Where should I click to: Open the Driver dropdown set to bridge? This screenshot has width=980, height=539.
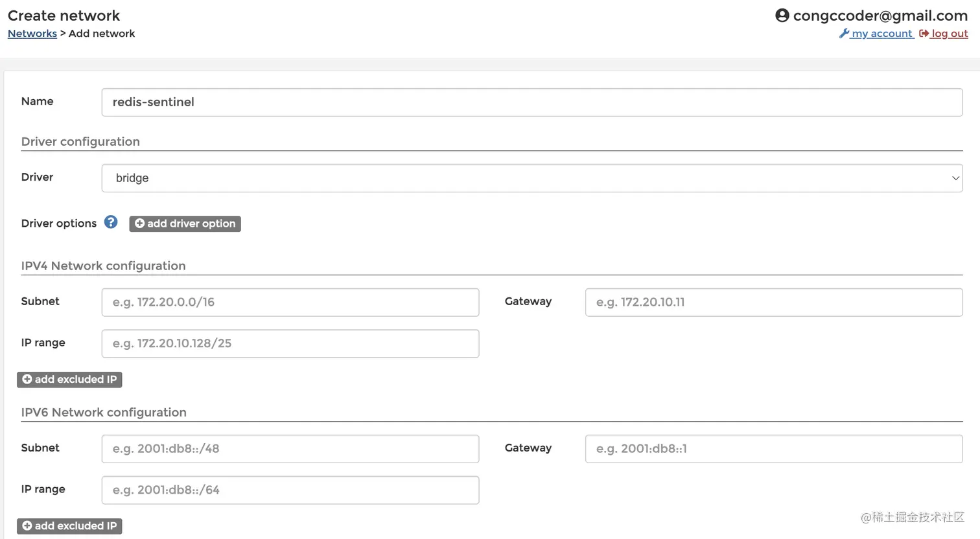pos(532,178)
